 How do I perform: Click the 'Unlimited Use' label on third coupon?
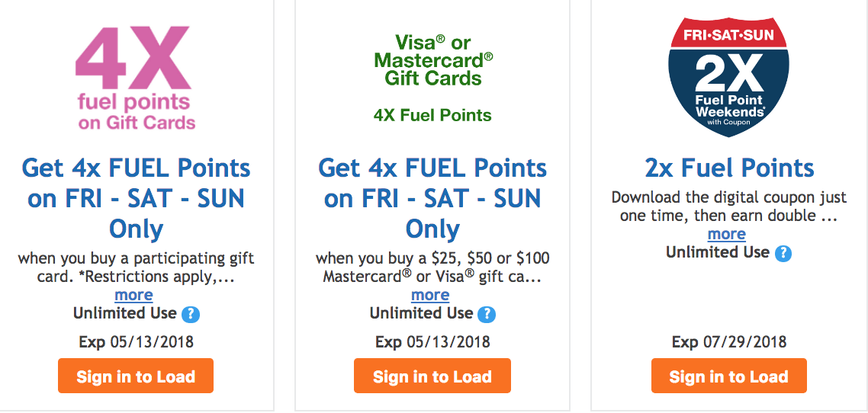pyautogui.click(x=718, y=253)
